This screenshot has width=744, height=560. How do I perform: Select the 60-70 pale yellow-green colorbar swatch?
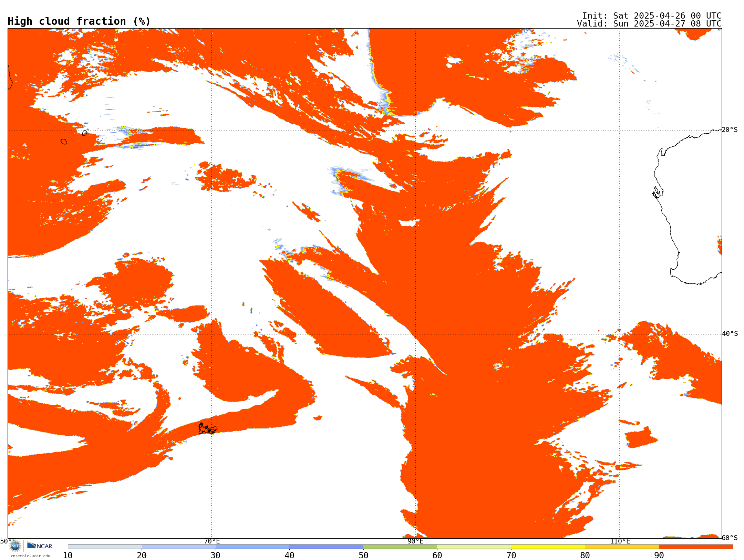[x=474, y=547]
